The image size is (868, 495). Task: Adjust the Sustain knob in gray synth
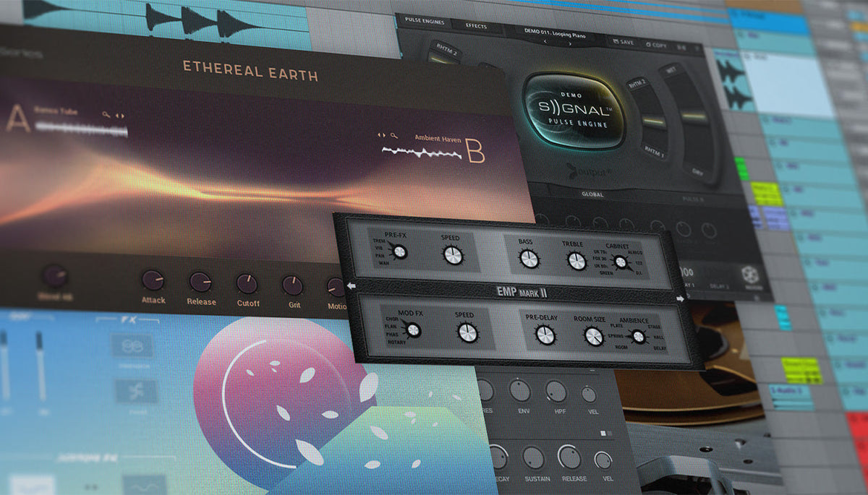pyautogui.click(x=533, y=457)
